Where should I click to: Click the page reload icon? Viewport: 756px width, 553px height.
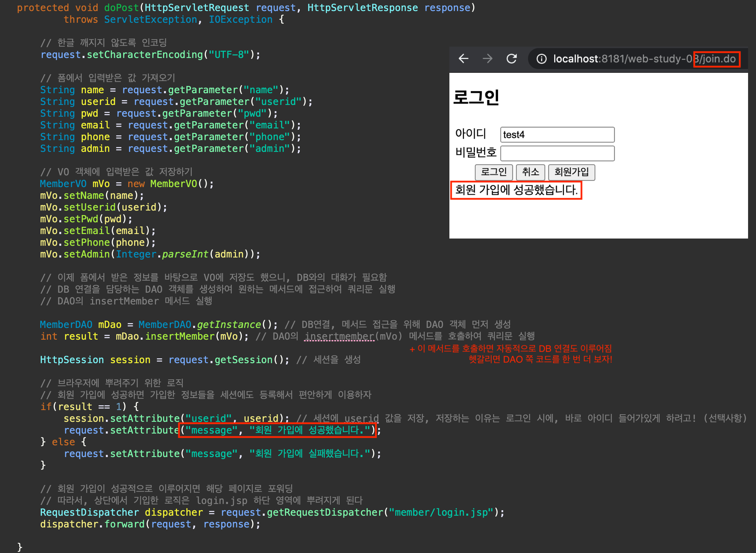pyautogui.click(x=511, y=59)
